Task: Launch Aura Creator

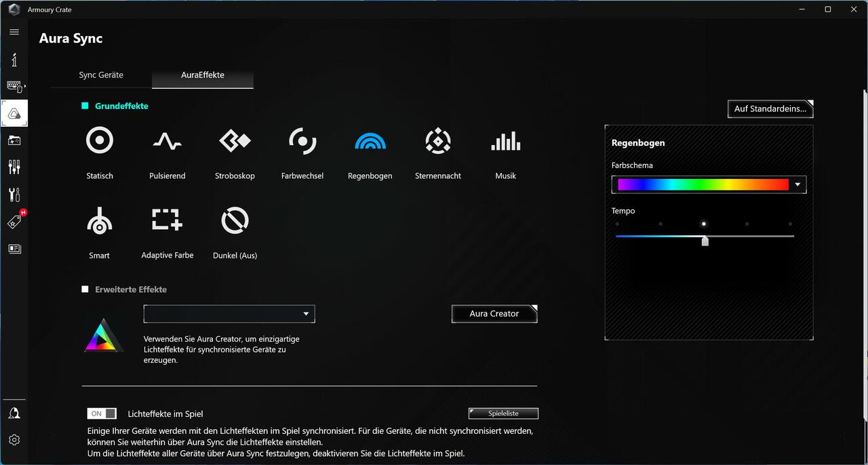Action: click(x=494, y=314)
